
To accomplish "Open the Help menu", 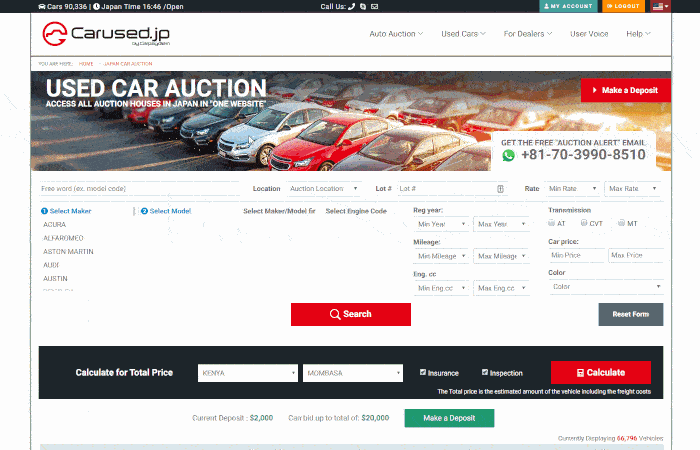I will pyautogui.click(x=638, y=34).
